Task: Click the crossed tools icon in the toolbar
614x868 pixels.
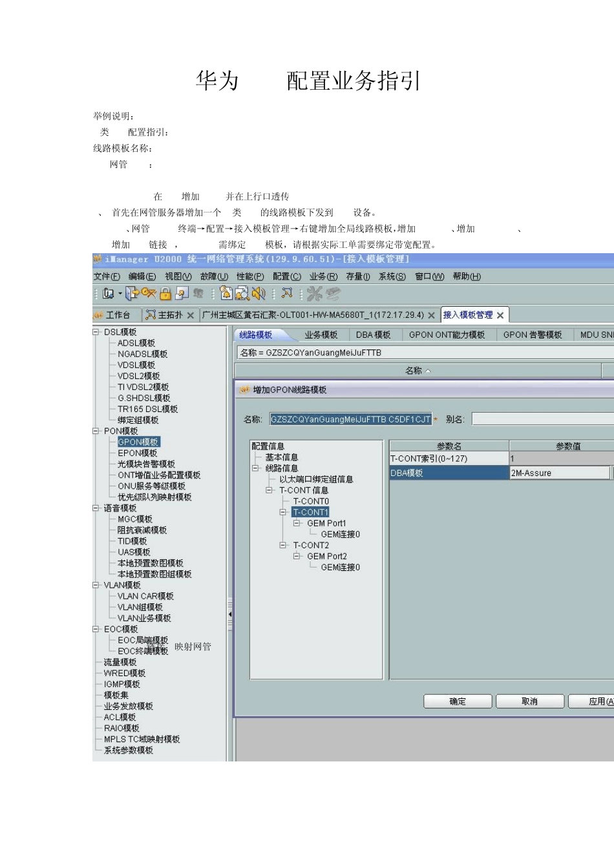Action: tap(315, 294)
